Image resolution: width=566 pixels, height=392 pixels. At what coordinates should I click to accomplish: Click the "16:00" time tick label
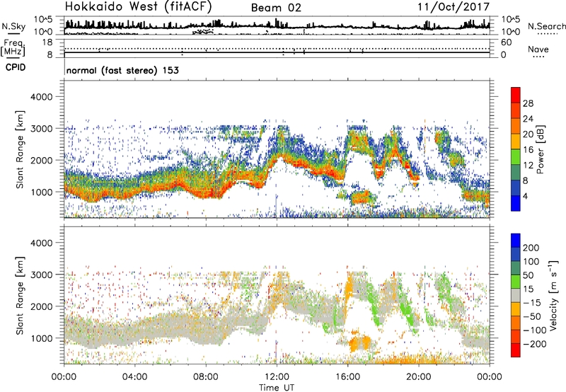click(347, 377)
